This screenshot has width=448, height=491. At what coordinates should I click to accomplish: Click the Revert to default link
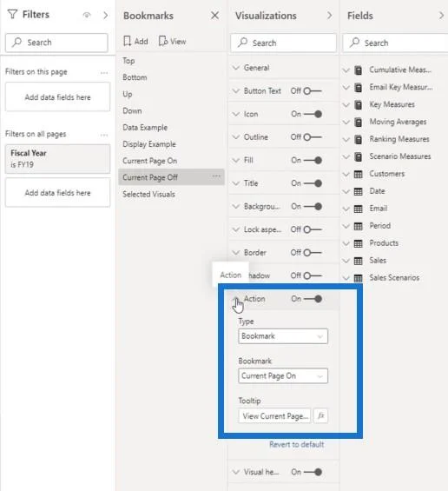[x=297, y=444]
